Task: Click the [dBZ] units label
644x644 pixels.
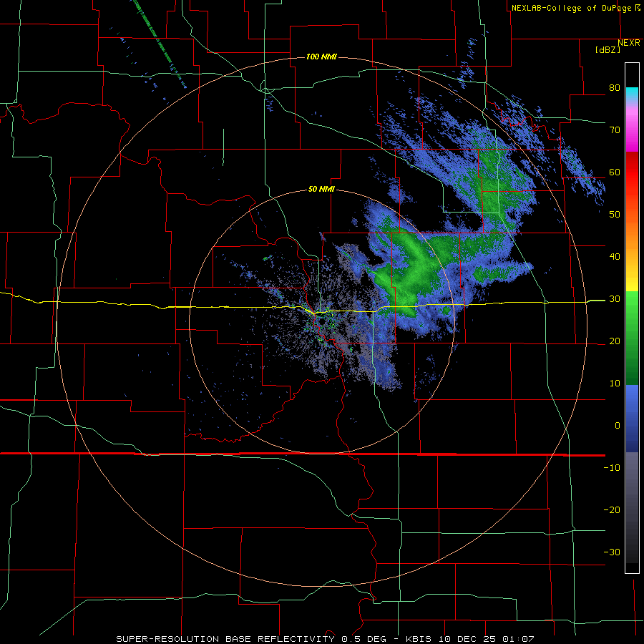Action: (x=608, y=50)
